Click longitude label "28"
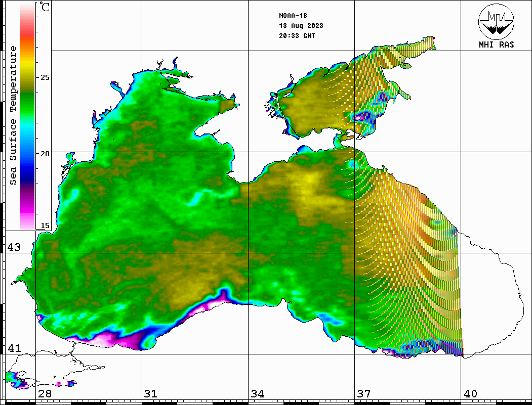Viewport: 532px width, 405px height. [45, 394]
